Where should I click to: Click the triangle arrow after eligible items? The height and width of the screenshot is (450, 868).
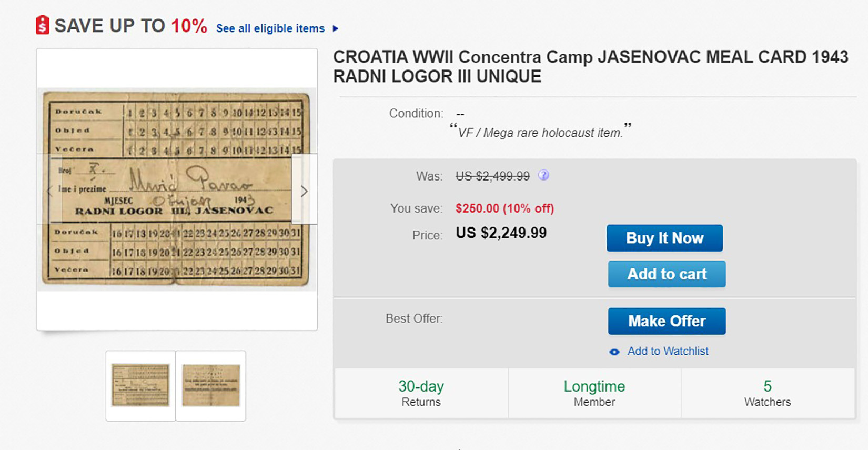(x=336, y=28)
